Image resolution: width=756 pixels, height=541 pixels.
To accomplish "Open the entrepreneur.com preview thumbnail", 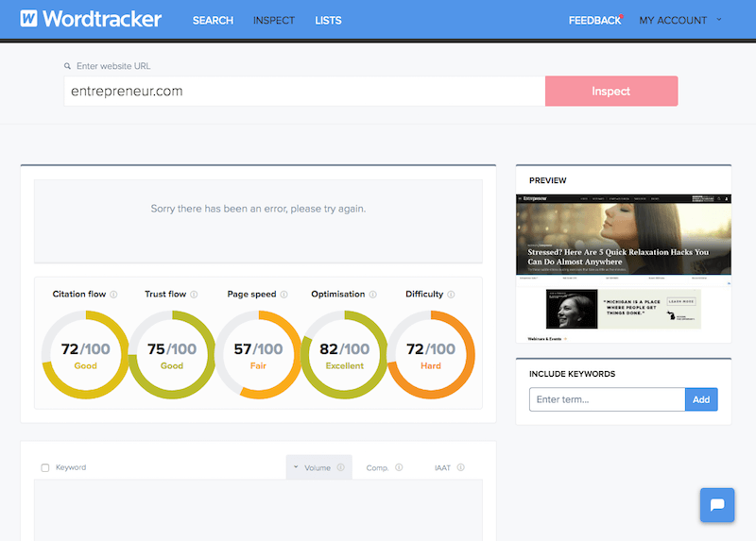I will click(x=624, y=268).
